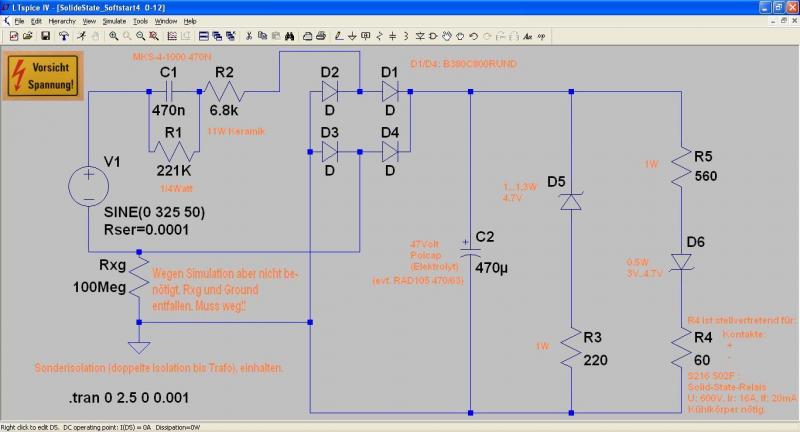This screenshot has height=432, width=800.
Task: Select the place component gate icon
Action: coord(433,36)
